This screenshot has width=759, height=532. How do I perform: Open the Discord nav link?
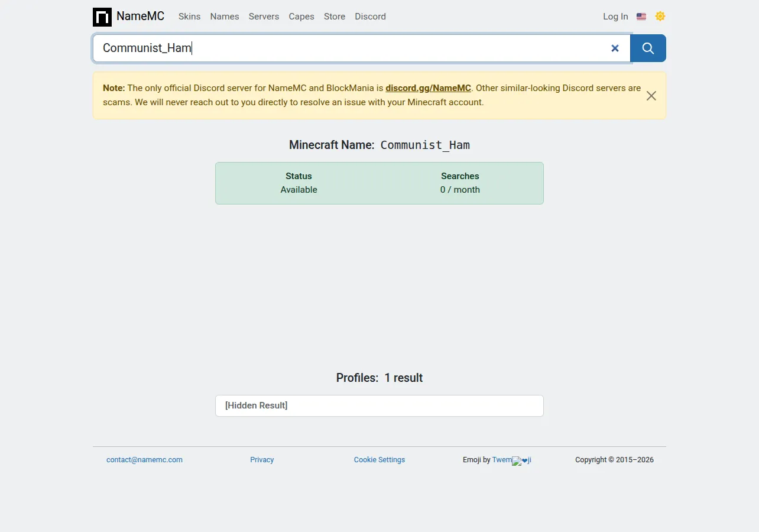pos(371,17)
